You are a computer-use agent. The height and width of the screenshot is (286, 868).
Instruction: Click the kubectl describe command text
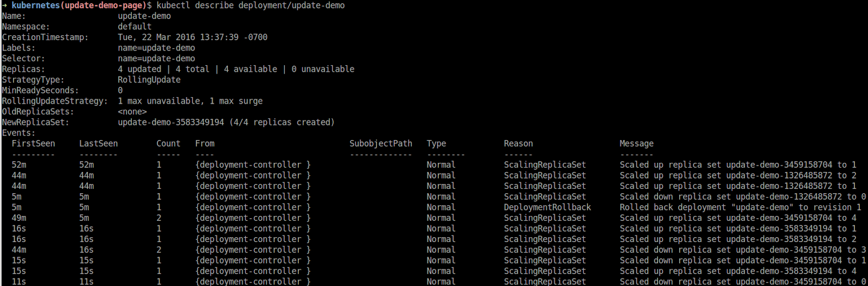pos(251,5)
